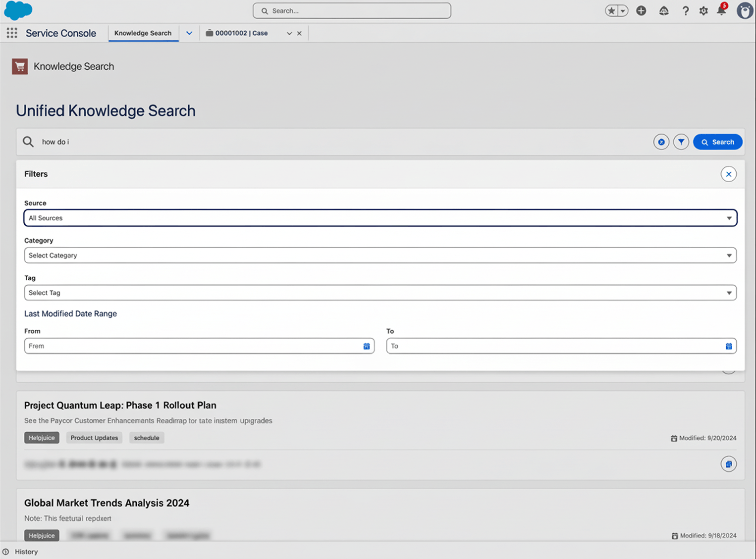The image size is (756, 559).
Task: Open Salesforce Setup gear icon
Action: click(703, 10)
